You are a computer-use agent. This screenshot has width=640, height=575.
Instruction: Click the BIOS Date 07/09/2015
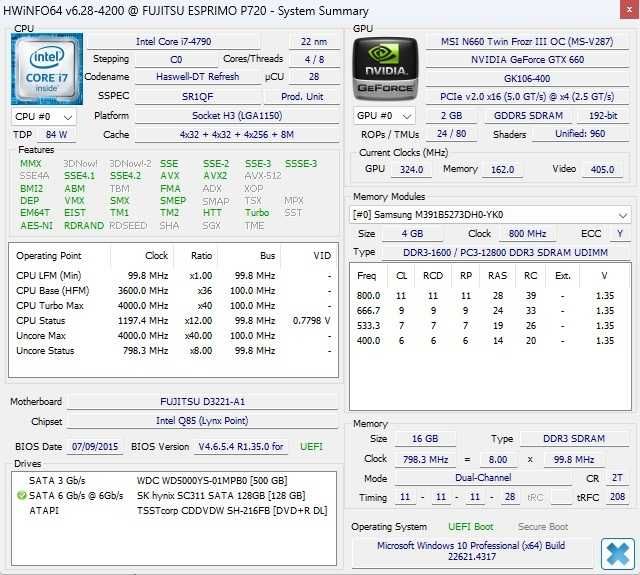pyautogui.click(x=95, y=447)
